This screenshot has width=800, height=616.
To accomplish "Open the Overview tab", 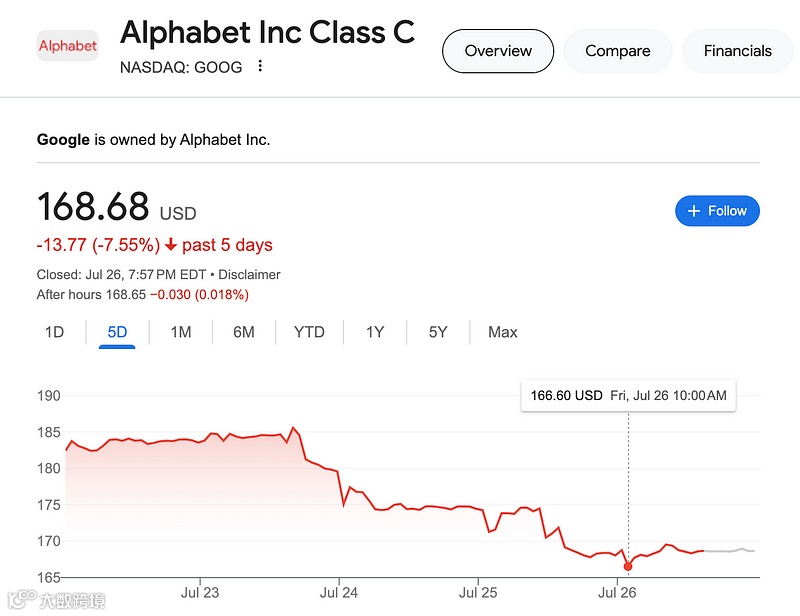I will pyautogui.click(x=498, y=51).
